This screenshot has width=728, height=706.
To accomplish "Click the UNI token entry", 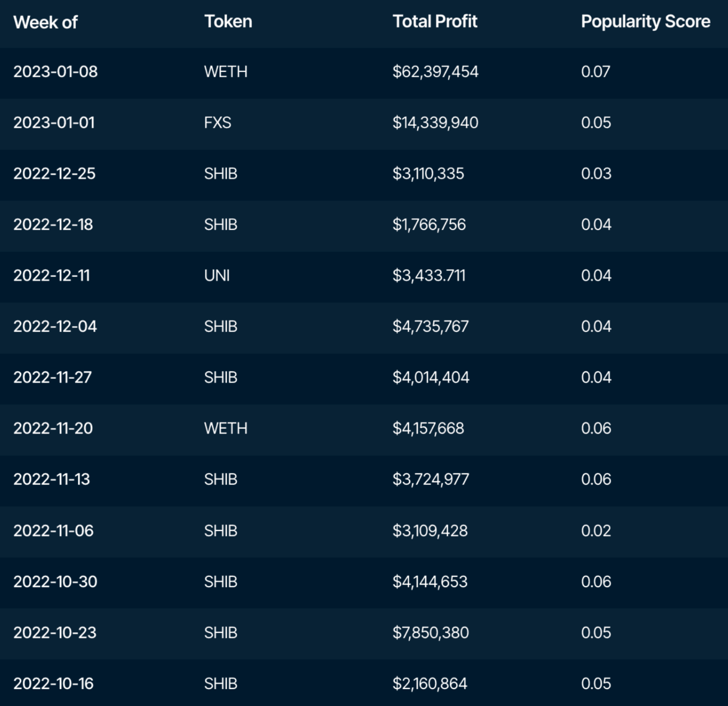I will tap(217, 275).
